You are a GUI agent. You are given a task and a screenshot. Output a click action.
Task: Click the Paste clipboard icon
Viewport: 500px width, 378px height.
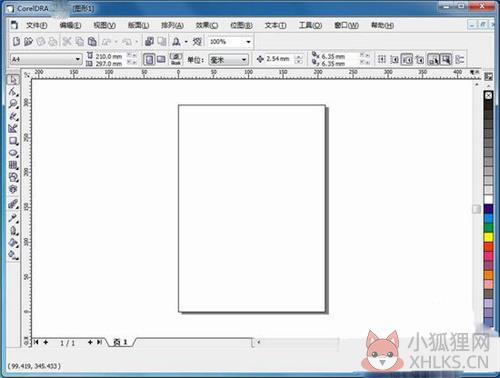pos(92,42)
